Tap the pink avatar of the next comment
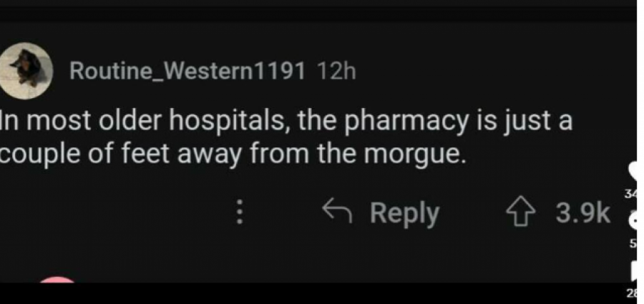The height and width of the screenshot is (304, 644). click(57, 280)
